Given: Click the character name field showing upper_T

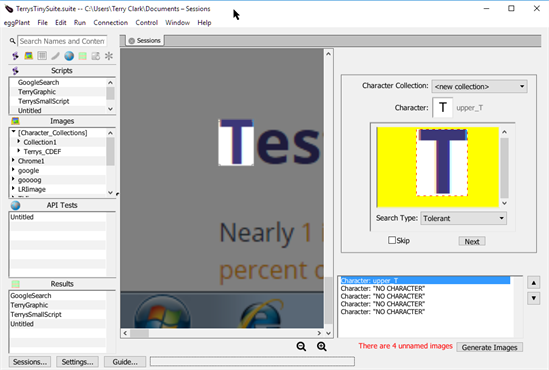Looking at the screenshot, I should tap(470, 108).
